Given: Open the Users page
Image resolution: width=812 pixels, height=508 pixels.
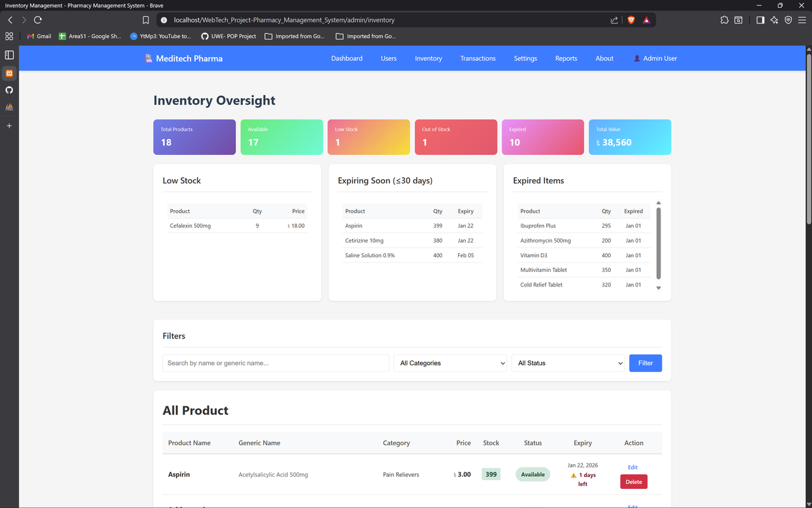Looking at the screenshot, I should pos(389,58).
